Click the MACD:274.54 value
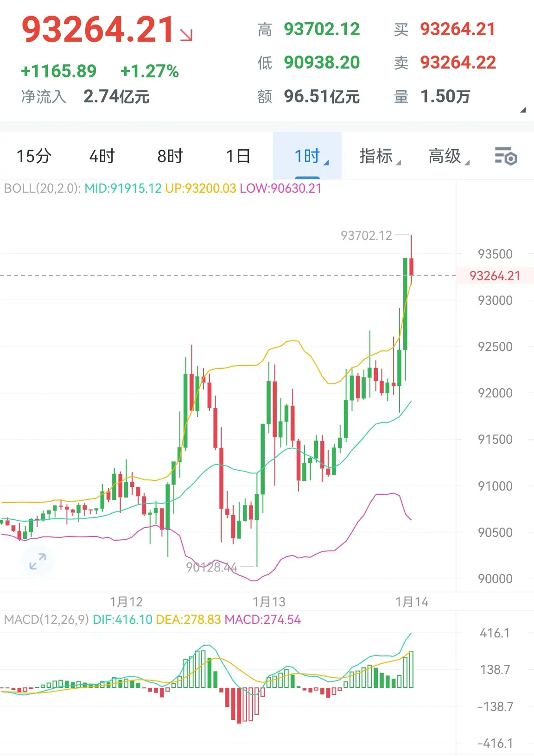 [262, 620]
